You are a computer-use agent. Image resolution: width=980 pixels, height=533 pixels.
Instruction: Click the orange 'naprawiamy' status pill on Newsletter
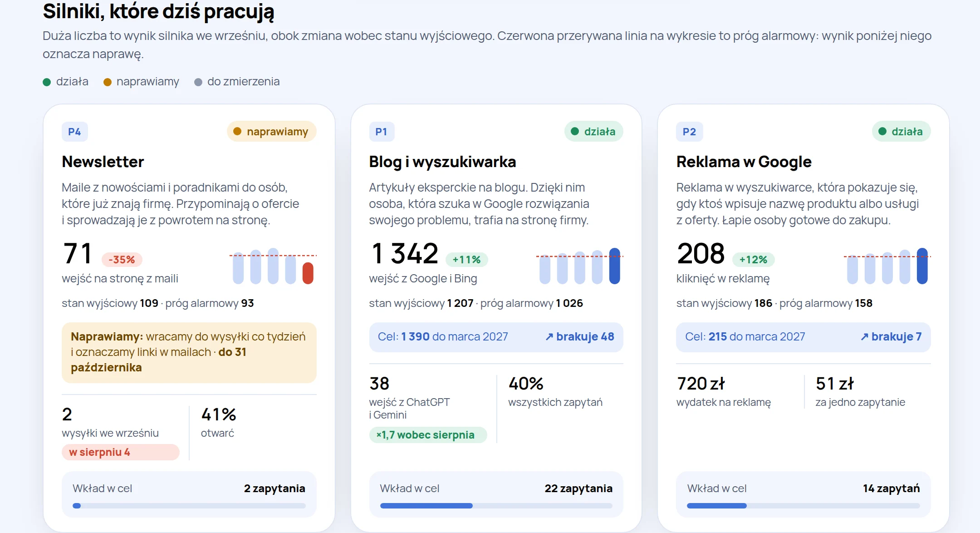click(271, 132)
